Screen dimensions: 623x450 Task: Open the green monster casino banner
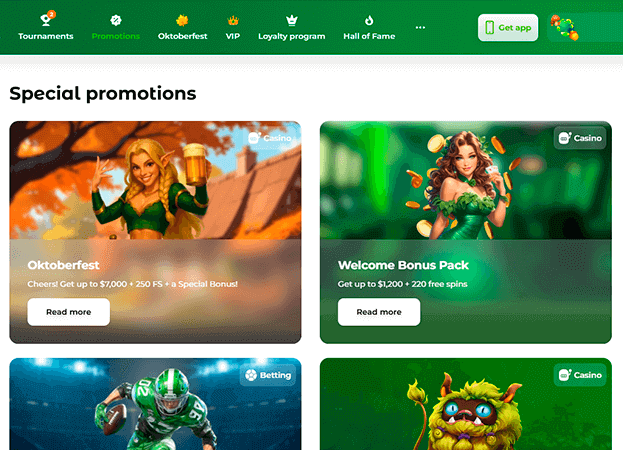click(466, 404)
